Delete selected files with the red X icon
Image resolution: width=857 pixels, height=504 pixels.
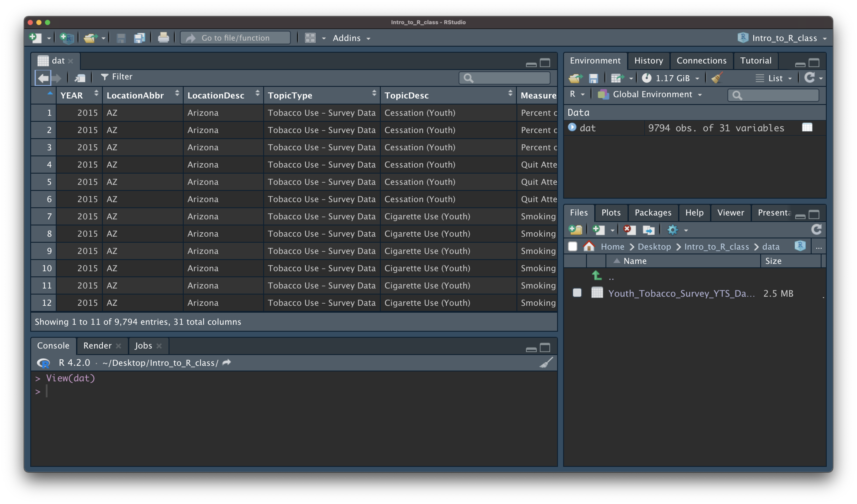point(629,230)
